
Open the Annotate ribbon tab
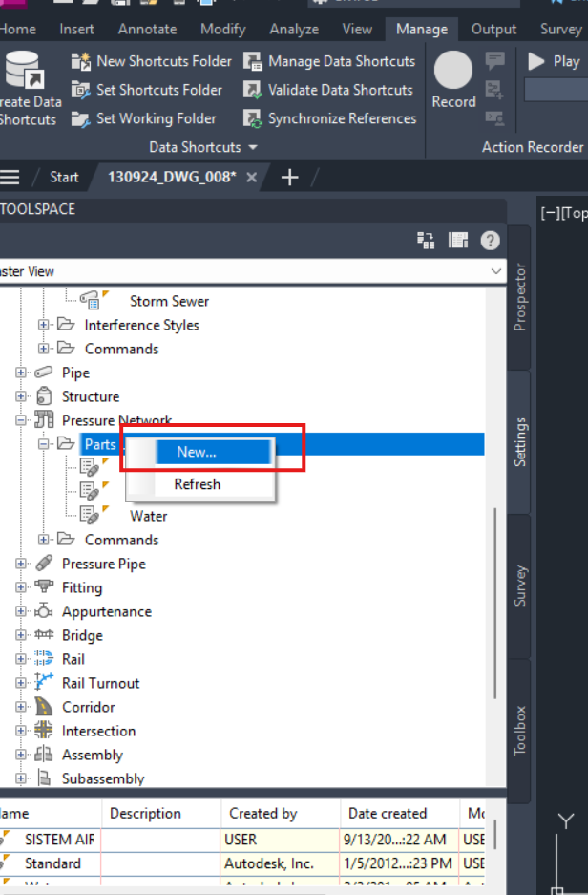pyautogui.click(x=147, y=29)
